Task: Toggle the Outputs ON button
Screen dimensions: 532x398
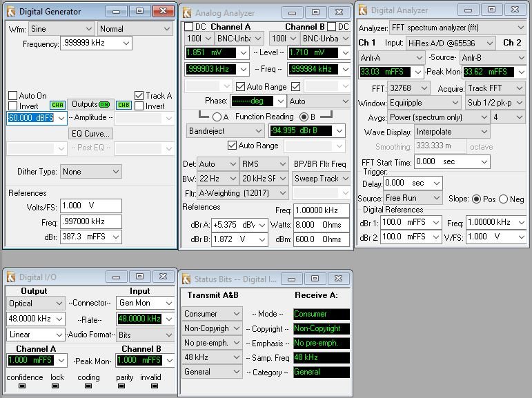Action: (90, 105)
